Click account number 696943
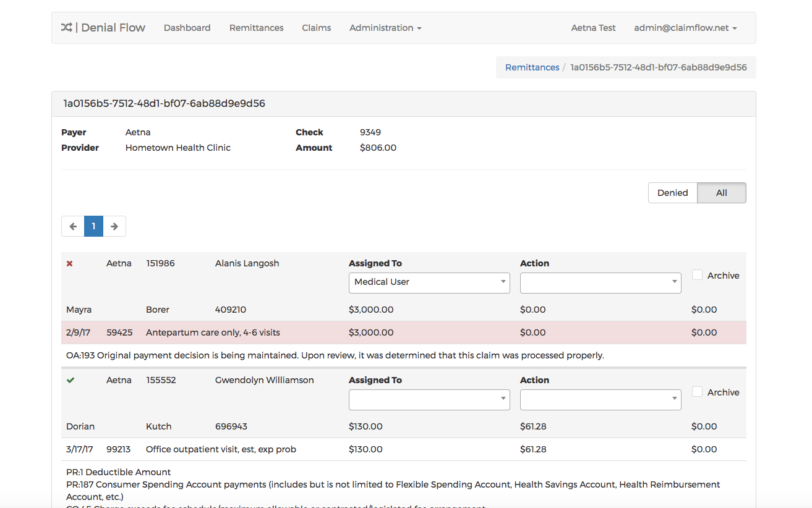Image resolution: width=812 pixels, height=508 pixels. tap(231, 426)
